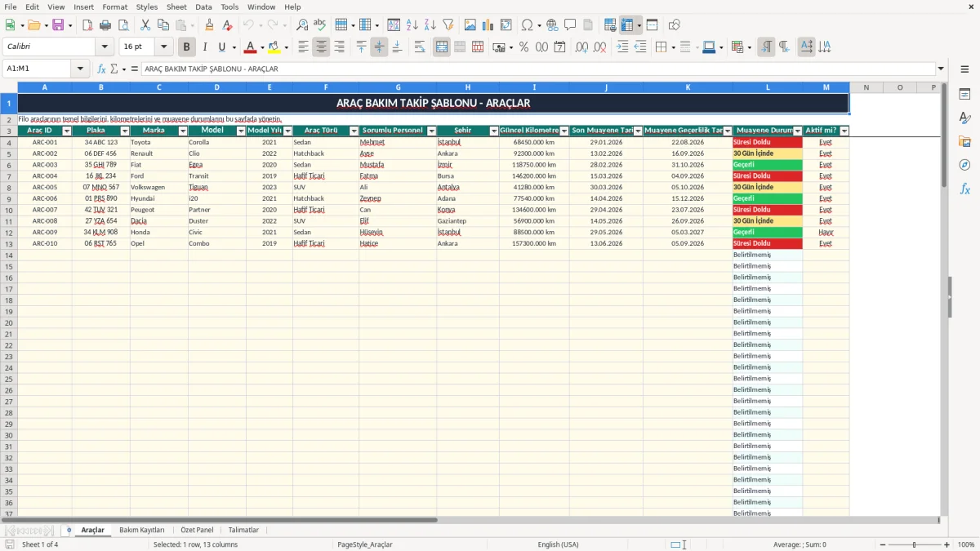Viewport: 980px width, 551px height.
Task: Insert Hyperlink globe icon
Action: click(552, 25)
